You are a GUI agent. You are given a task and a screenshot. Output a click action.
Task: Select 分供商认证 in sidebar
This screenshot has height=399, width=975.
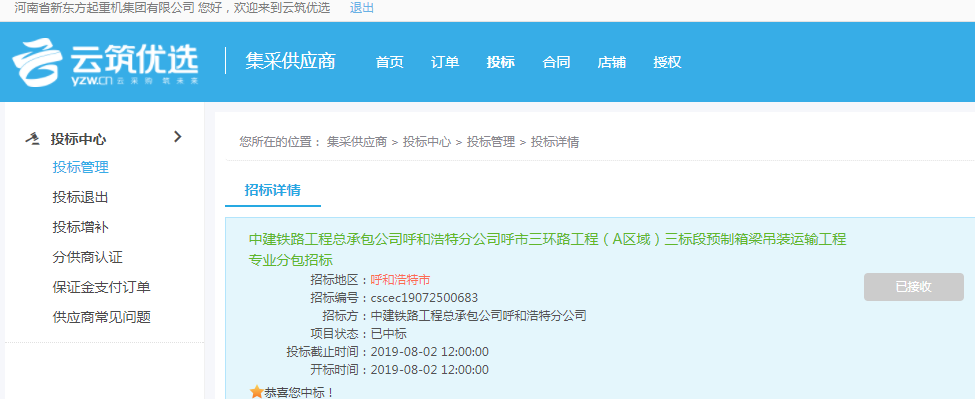(x=88, y=257)
